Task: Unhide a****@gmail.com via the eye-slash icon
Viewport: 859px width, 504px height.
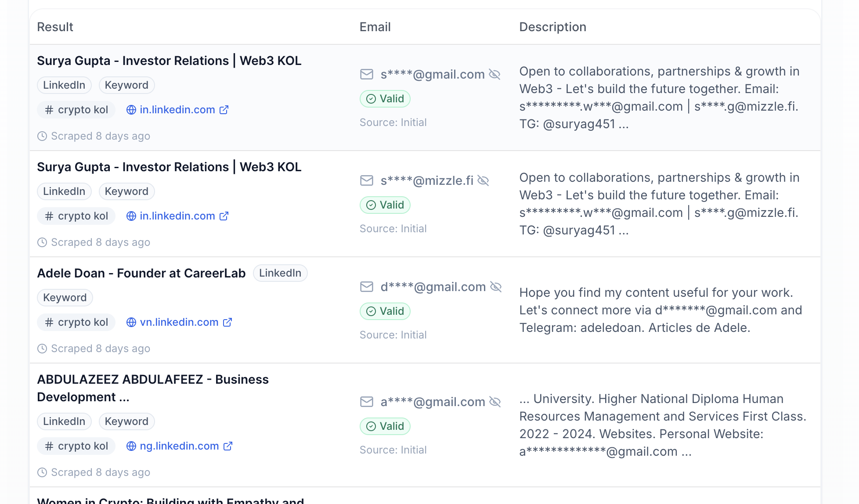Action: (x=495, y=401)
